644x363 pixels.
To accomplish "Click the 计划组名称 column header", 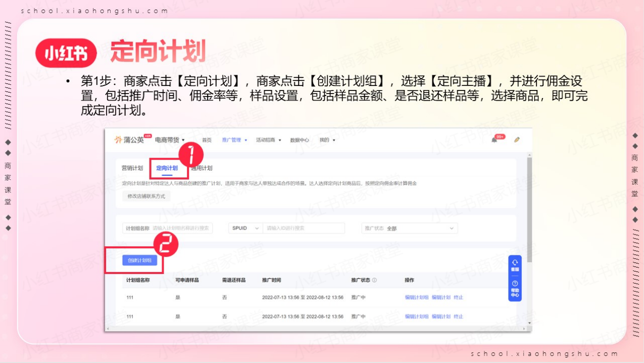I will pos(138,280).
